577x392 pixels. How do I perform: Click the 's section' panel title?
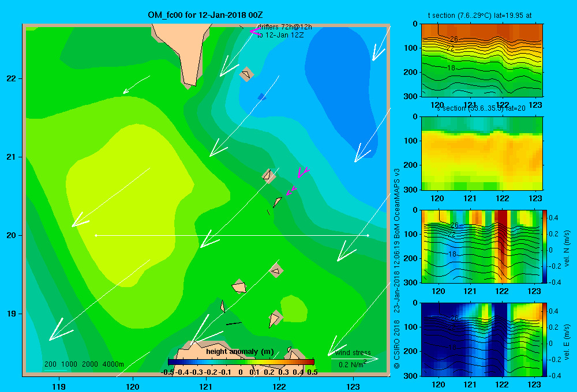point(481,108)
